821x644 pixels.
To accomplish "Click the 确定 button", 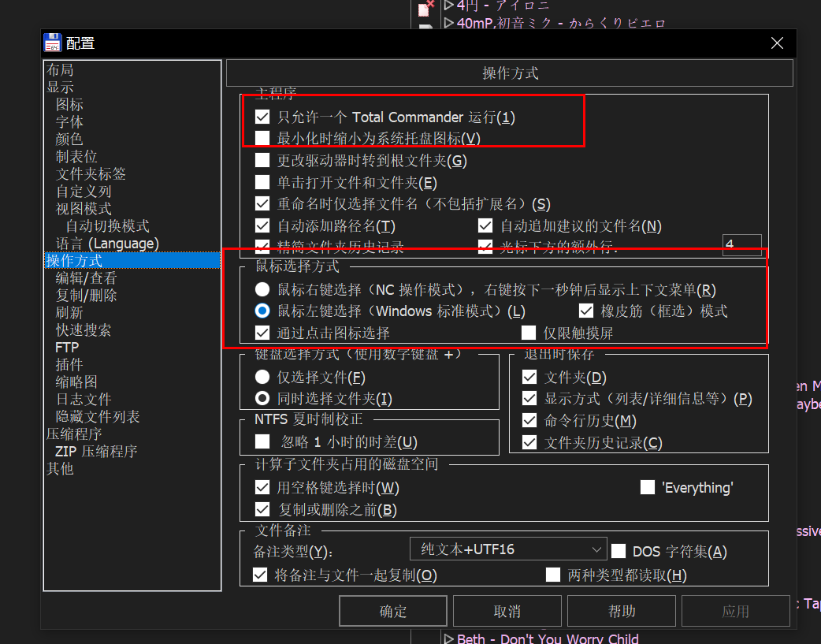I will pos(392,611).
